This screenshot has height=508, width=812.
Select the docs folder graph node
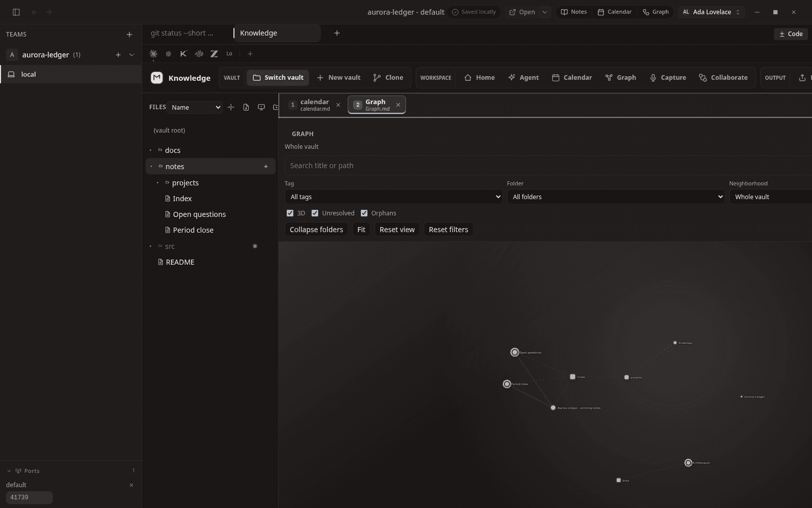click(x=619, y=480)
